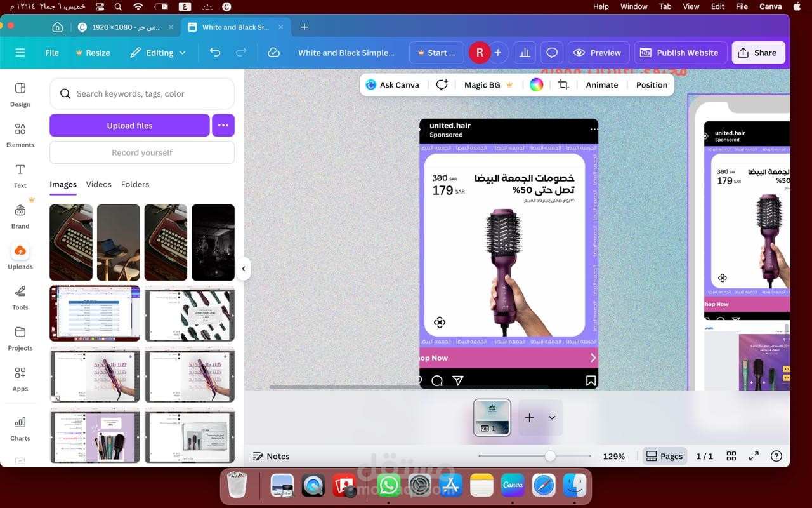This screenshot has width=812, height=508.
Task: Click Publish Website button
Action: click(679, 53)
